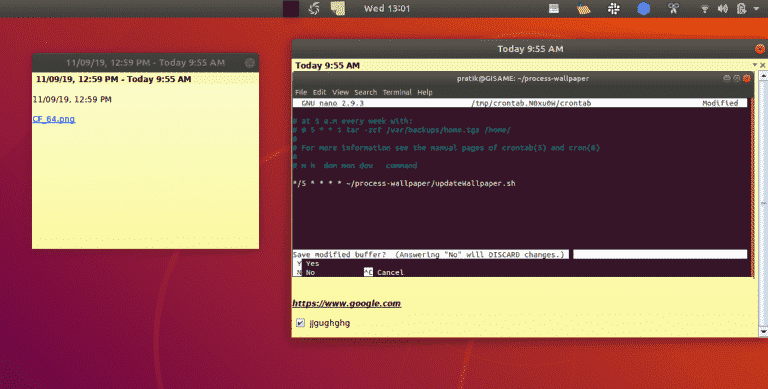Open the Wed 13:01 clock menu
The height and width of the screenshot is (389, 768).
coord(386,8)
